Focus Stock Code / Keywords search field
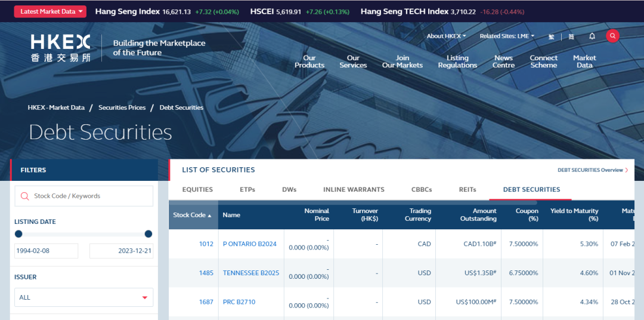This screenshot has height=320, width=644. coord(84,196)
